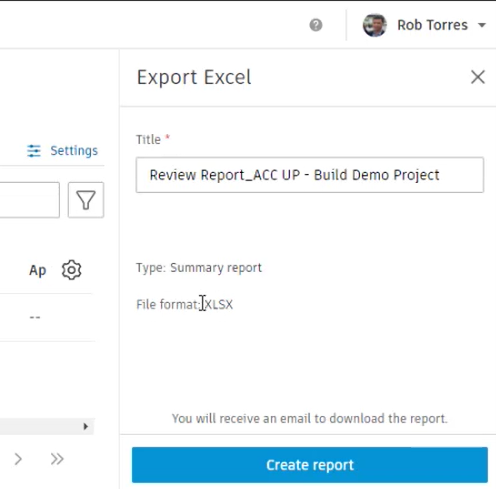The height and width of the screenshot is (489, 496).
Task: Click the horizontal scrollbar right arrow
Action: pyautogui.click(x=86, y=426)
